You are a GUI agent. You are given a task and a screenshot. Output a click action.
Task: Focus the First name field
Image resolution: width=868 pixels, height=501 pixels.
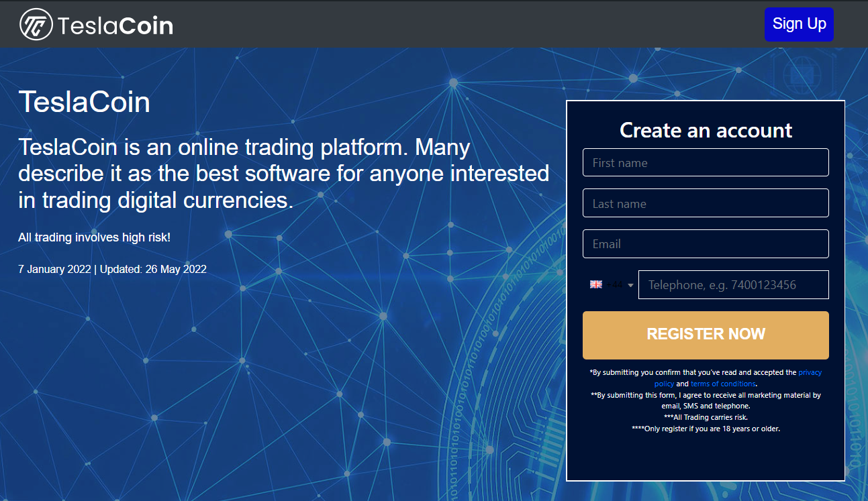pyautogui.click(x=706, y=162)
